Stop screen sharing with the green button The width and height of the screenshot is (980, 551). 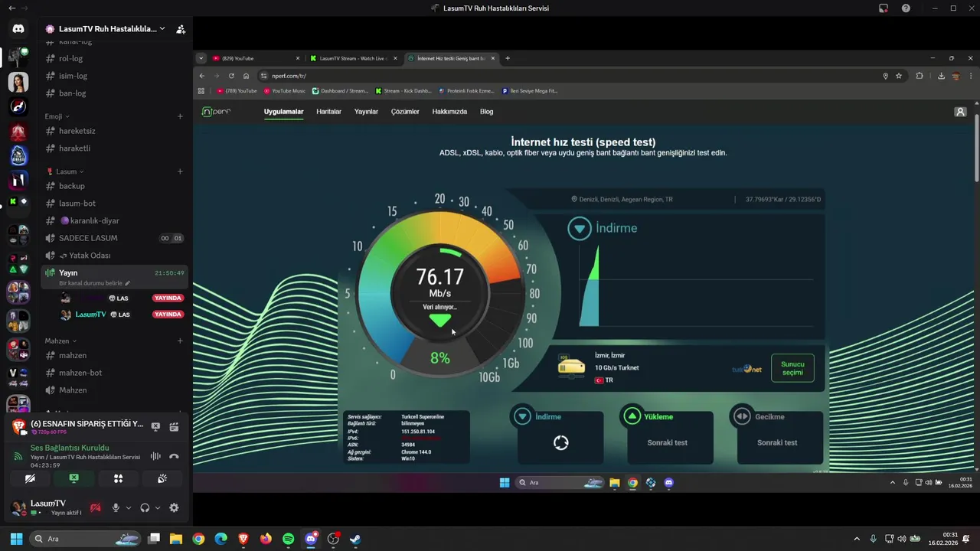pyautogui.click(x=73, y=478)
